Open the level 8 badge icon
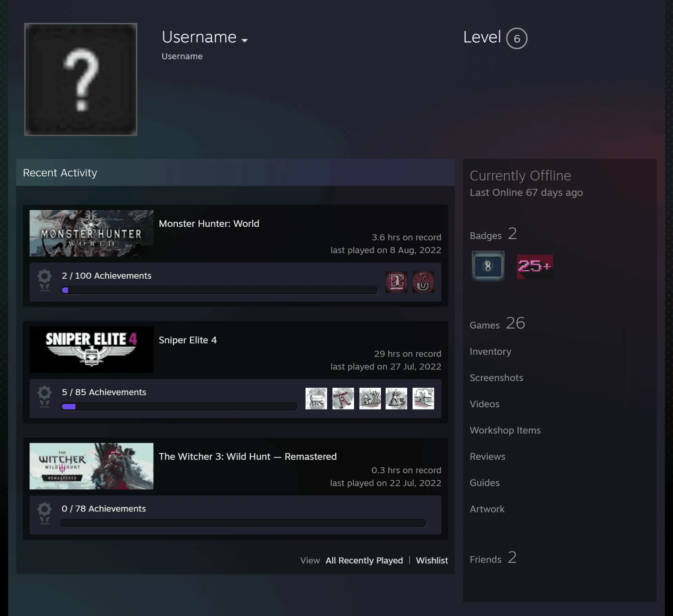Screen dimensions: 673x616 488,266
